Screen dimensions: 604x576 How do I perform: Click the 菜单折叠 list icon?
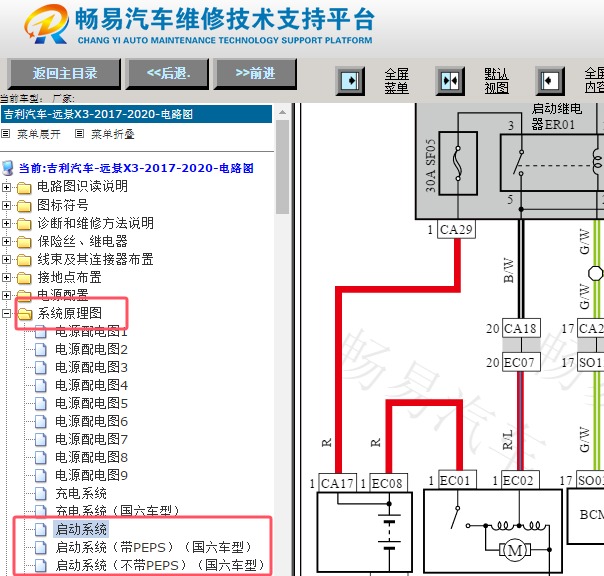[x=79, y=134]
